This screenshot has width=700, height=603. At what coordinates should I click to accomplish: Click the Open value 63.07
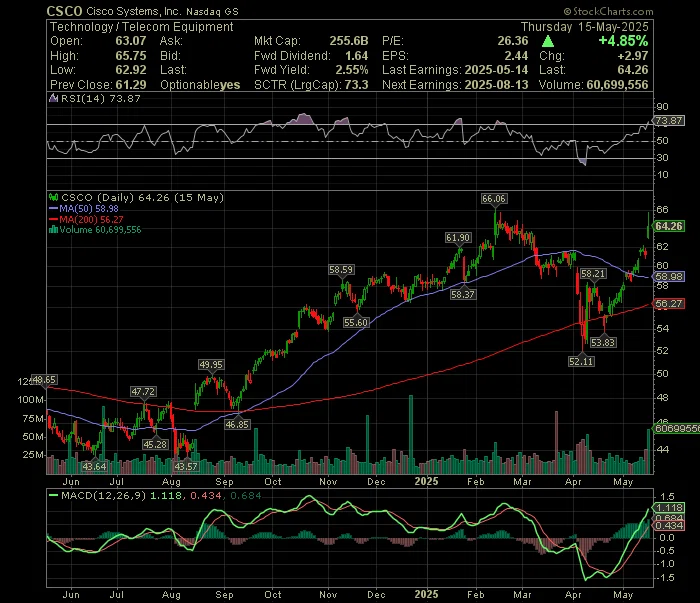[x=130, y=41]
